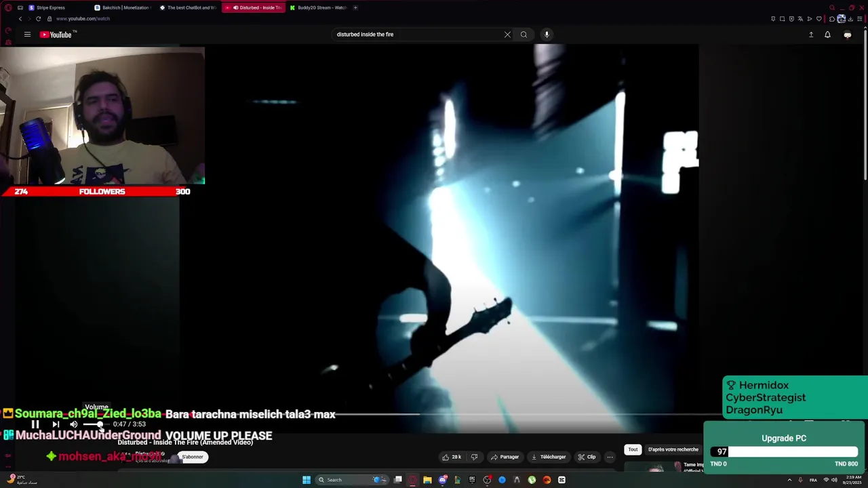The width and height of the screenshot is (868, 488).
Task: Switch the FRA input language indicator
Action: [813, 480]
